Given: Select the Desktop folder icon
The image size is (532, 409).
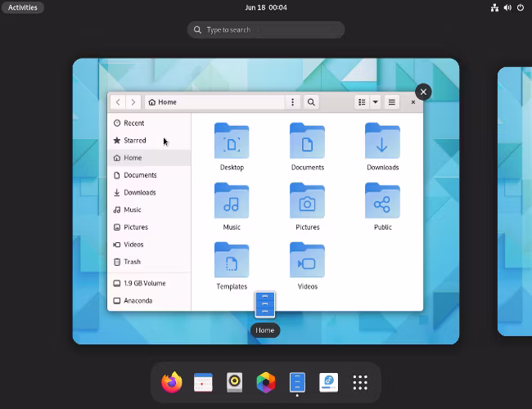Looking at the screenshot, I should tap(232, 141).
